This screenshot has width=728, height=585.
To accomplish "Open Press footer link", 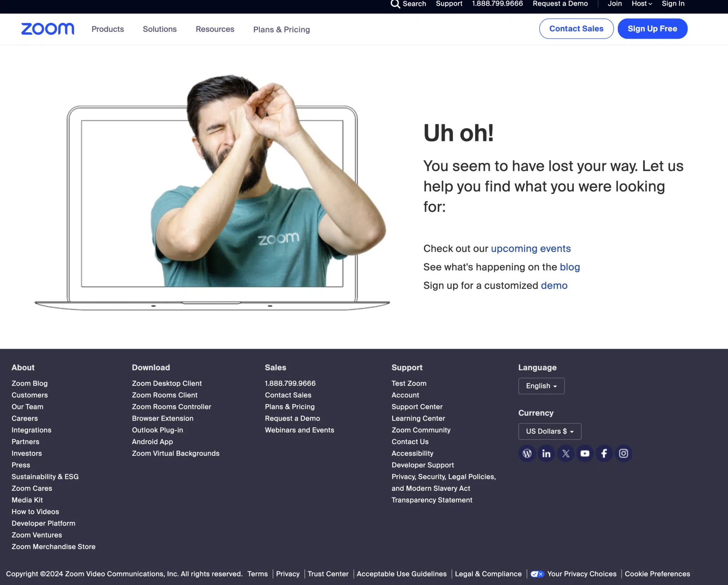I will point(21,465).
